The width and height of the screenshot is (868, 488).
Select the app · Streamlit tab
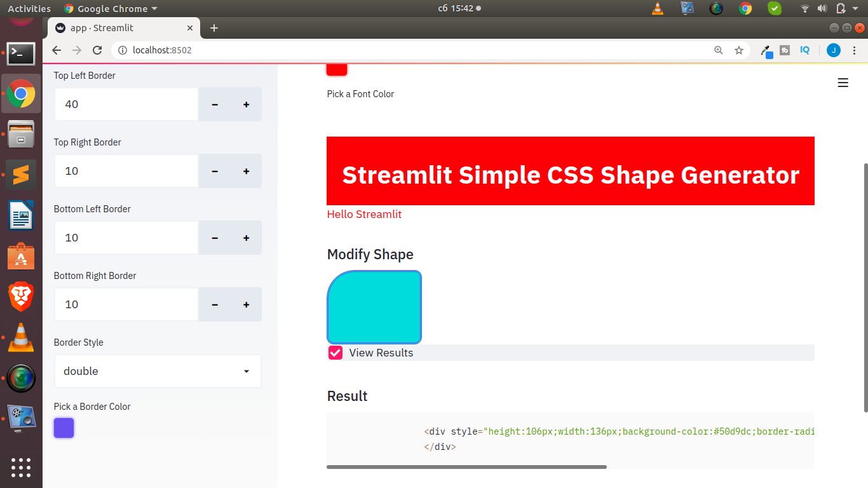tap(124, 28)
